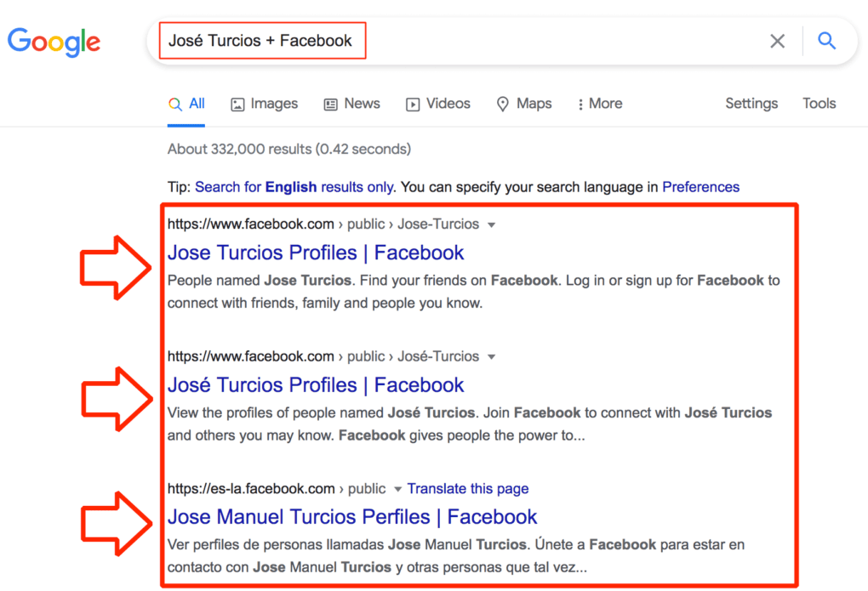Click the blue magnifying glass search icon

coord(826,41)
